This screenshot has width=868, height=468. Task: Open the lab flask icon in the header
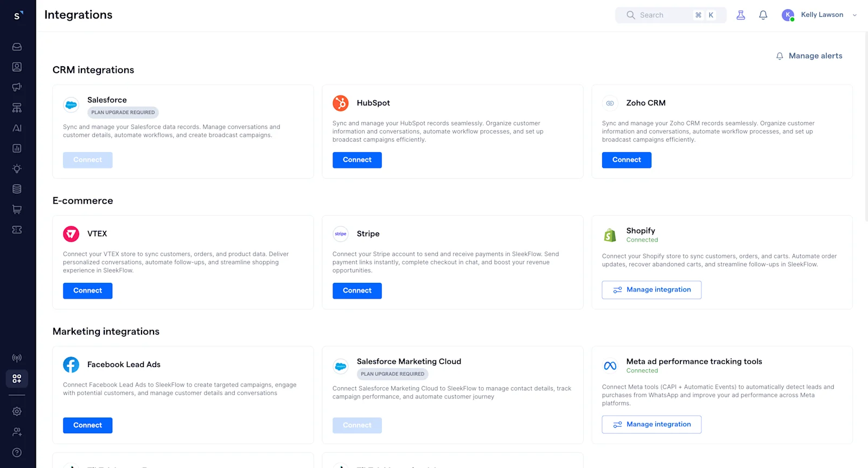coord(741,15)
